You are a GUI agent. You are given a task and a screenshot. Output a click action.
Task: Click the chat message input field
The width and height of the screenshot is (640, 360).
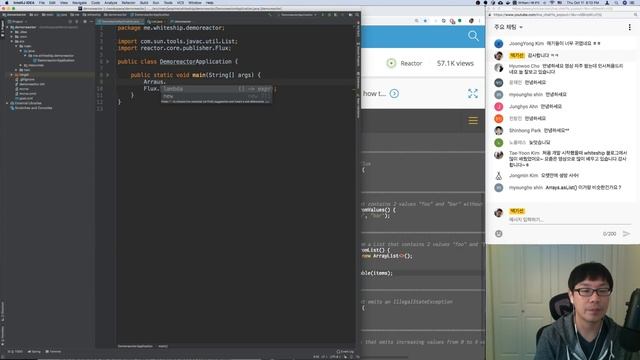(x=569, y=220)
